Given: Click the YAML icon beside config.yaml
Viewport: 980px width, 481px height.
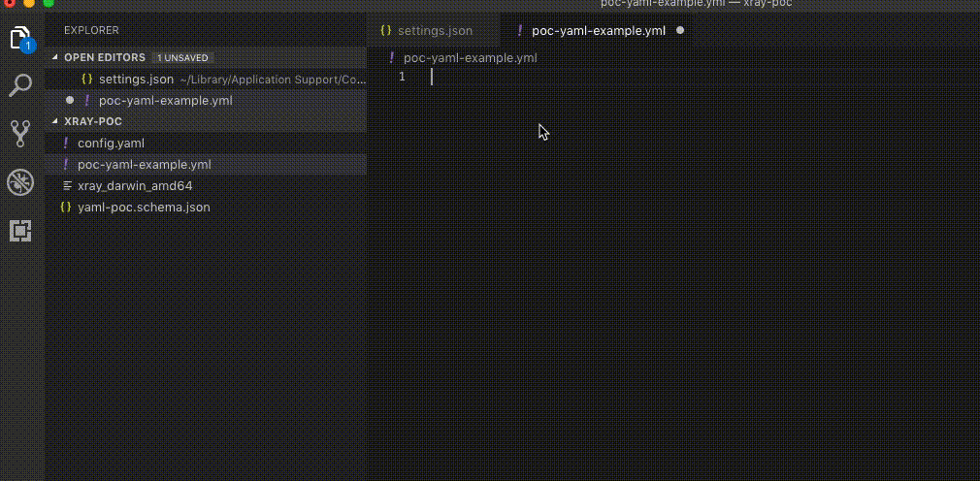Looking at the screenshot, I should tap(66, 144).
